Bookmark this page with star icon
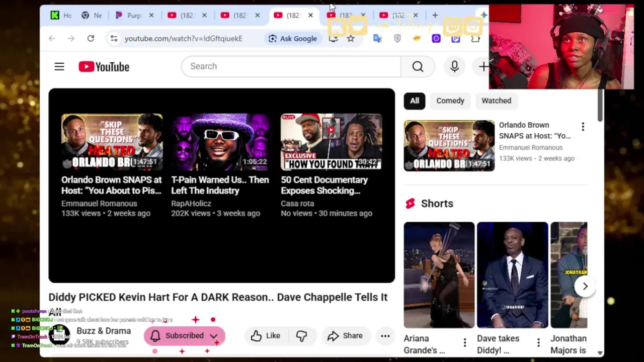 point(351,38)
